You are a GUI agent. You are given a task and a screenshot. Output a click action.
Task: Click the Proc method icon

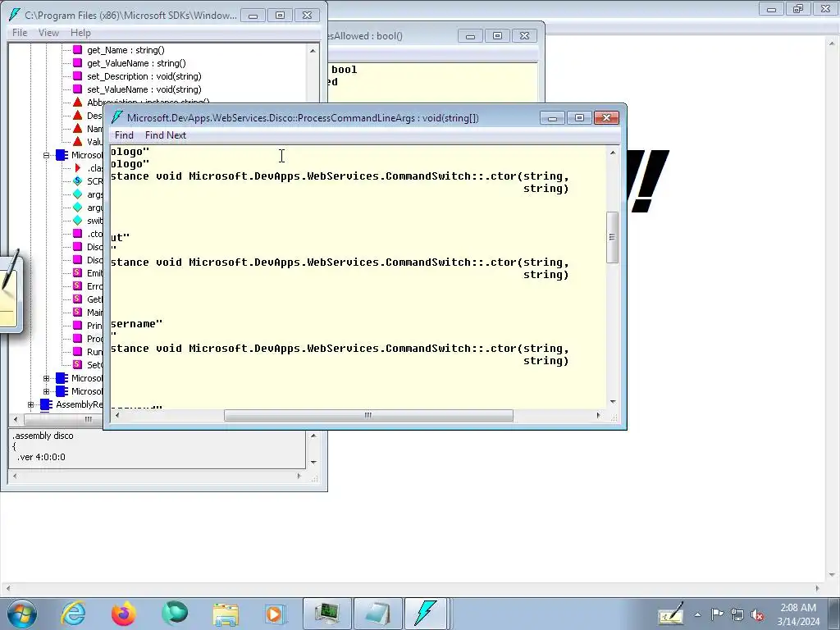click(78, 339)
